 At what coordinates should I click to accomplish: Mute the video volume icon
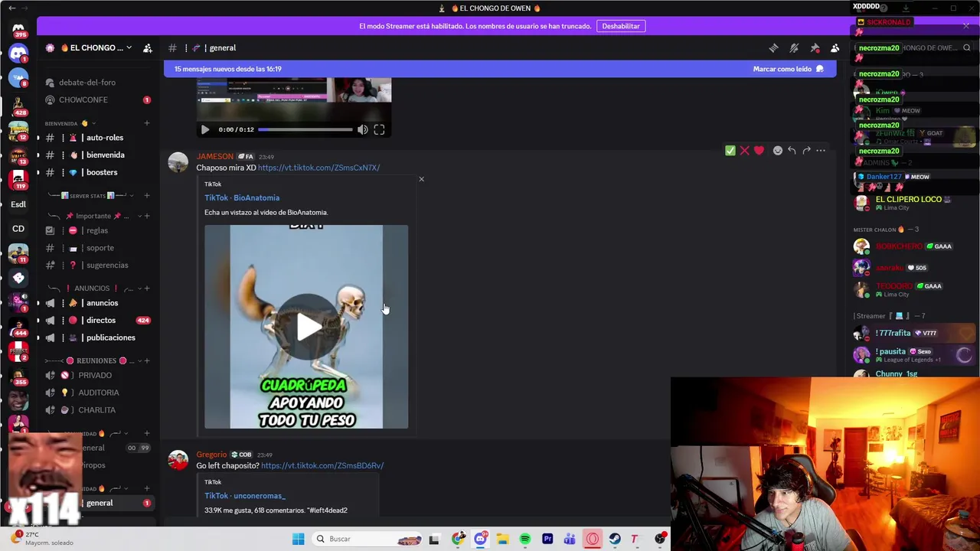point(363,129)
